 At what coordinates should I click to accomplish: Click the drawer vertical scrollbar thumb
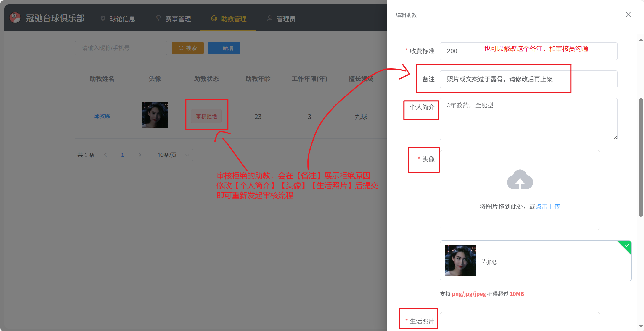coord(641,157)
